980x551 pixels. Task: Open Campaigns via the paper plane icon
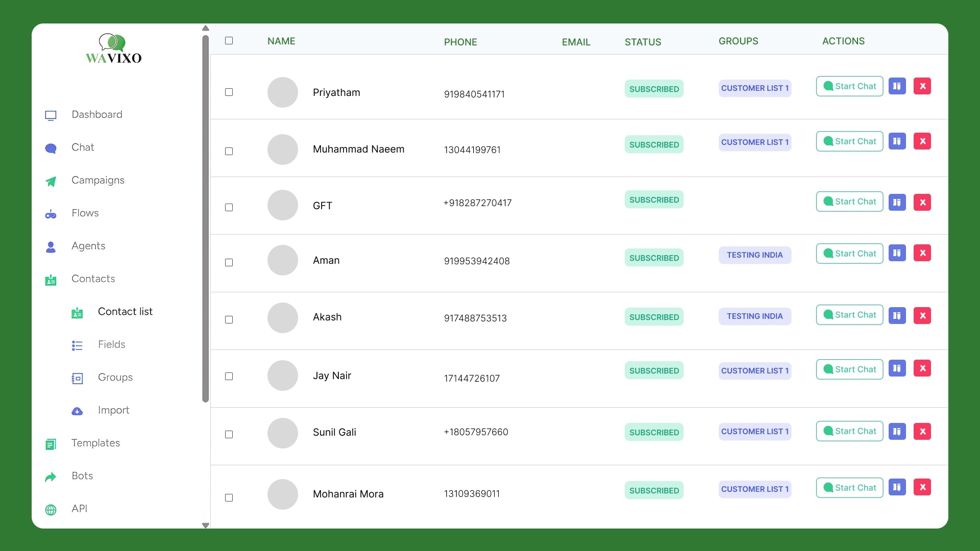click(x=51, y=181)
